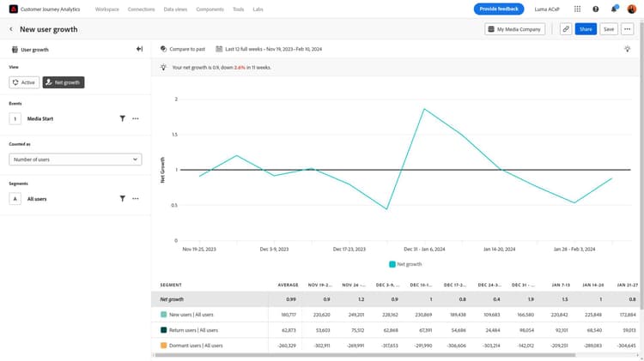Click the Provide feedback button
Image resolution: width=644 pixels, height=361 pixels.
499,9
